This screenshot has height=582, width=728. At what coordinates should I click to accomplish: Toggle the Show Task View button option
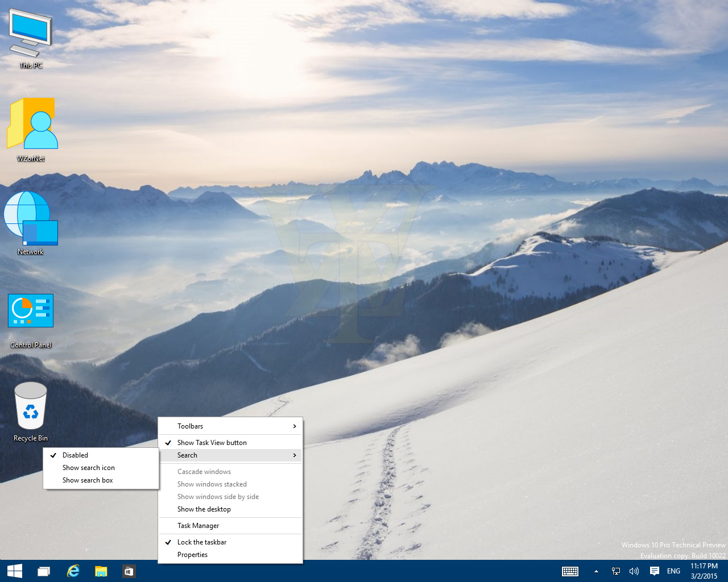[212, 443]
